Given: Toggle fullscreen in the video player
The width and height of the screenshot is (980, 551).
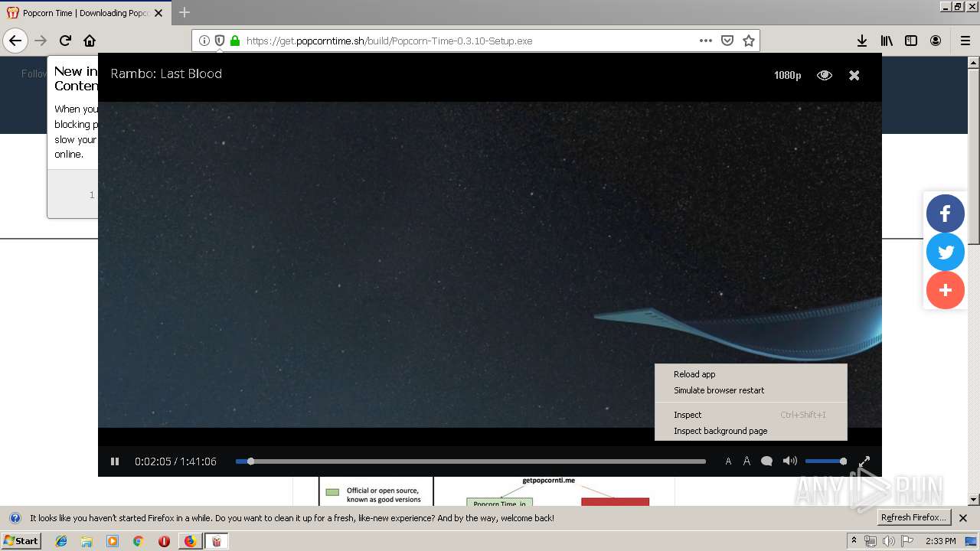Looking at the screenshot, I should click(x=864, y=461).
